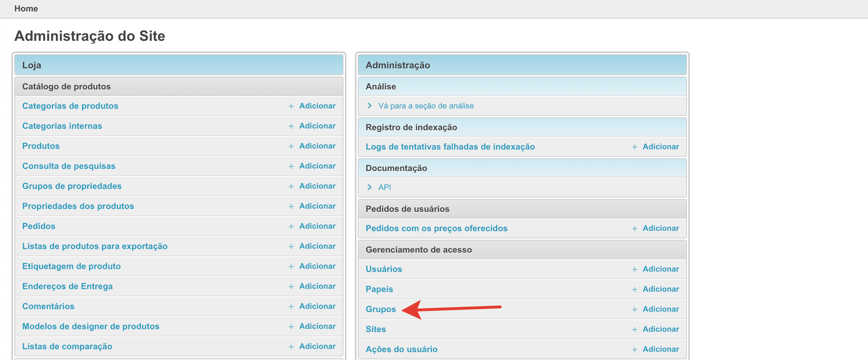This screenshot has height=360, width=868.
Task: Click the plus icon for Logs de tentativas falhadas
Action: [x=635, y=147]
